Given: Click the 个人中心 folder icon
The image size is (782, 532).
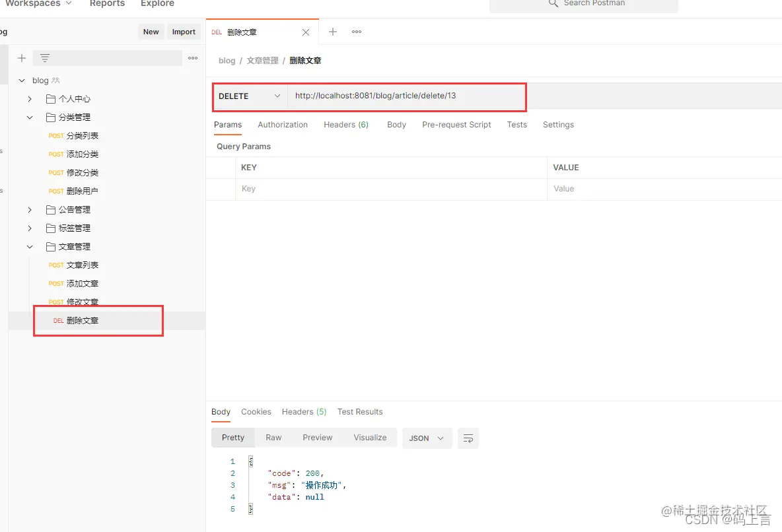Looking at the screenshot, I should click(x=50, y=99).
